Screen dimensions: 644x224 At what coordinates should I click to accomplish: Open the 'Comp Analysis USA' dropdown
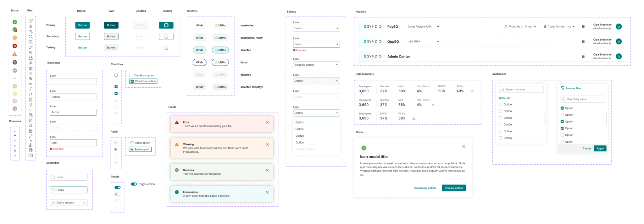pyautogui.click(x=423, y=27)
